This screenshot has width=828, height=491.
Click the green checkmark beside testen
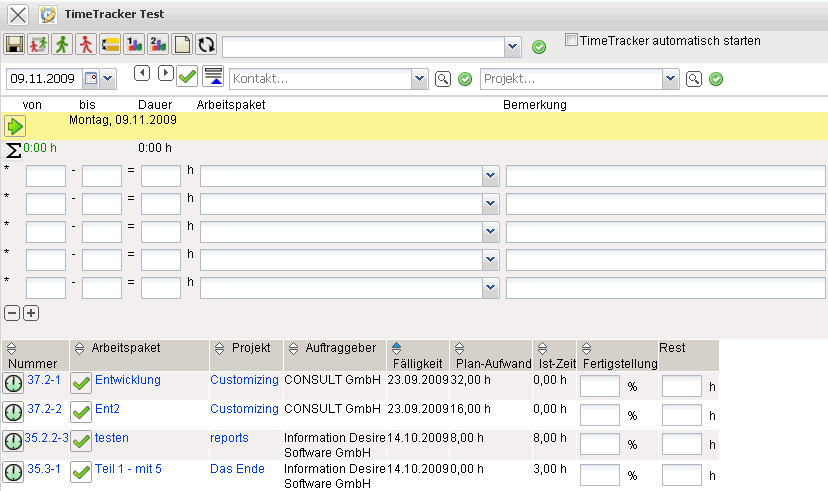[x=81, y=441]
